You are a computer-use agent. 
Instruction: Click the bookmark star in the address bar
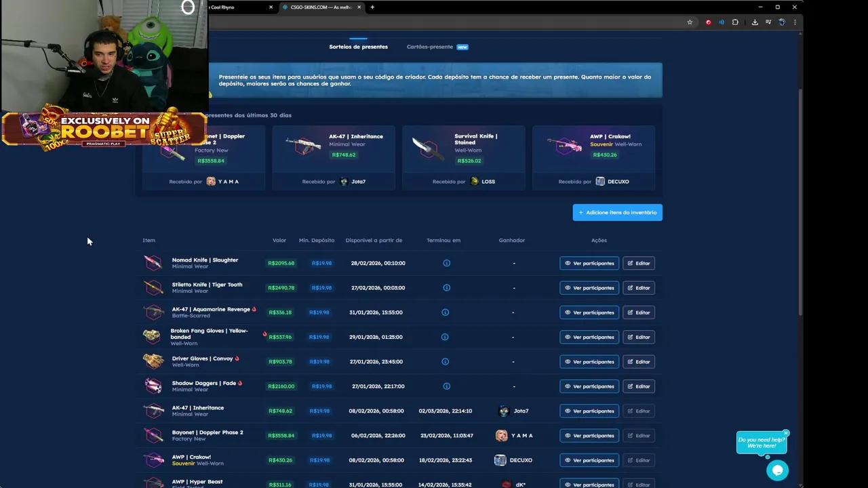pos(690,22)
